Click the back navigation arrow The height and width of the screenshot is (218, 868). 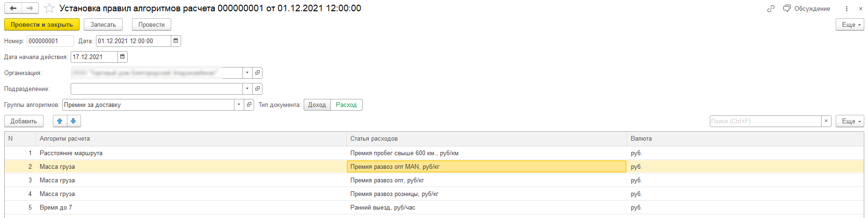click(13, 8)
